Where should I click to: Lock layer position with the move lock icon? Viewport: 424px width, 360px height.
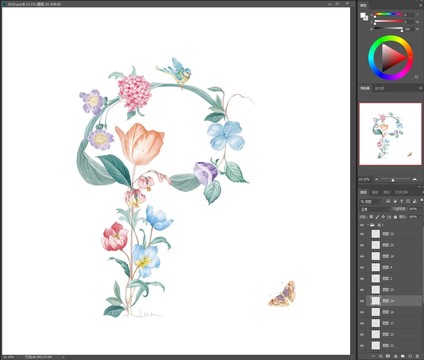point(383,217)
